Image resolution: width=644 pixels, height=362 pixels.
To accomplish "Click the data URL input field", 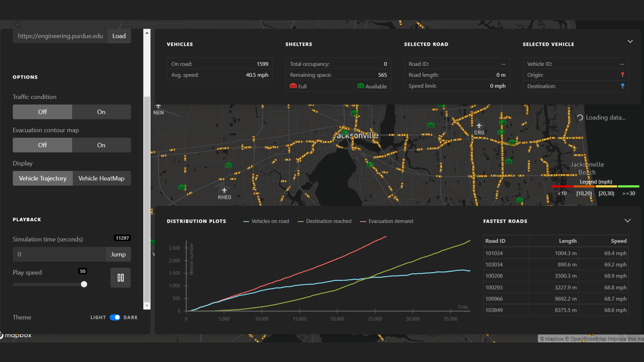I will click(x=60, y=36).
